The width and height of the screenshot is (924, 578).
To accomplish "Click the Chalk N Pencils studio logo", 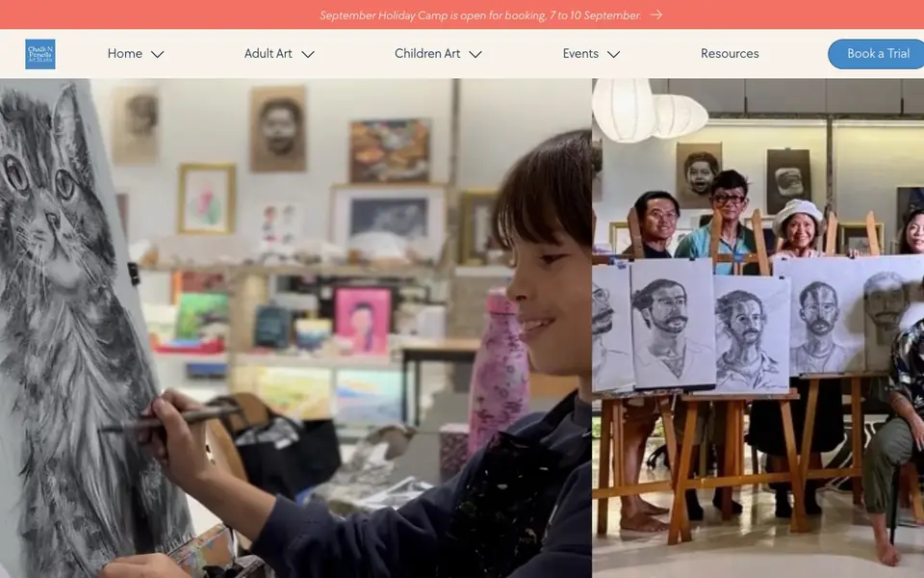I will click(40, 54).
